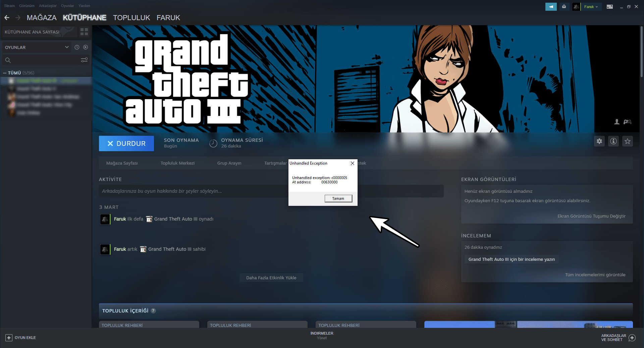
Task: Load more activity with Daha Fazla Etkinlik Yükle
Action: (271, 278)
